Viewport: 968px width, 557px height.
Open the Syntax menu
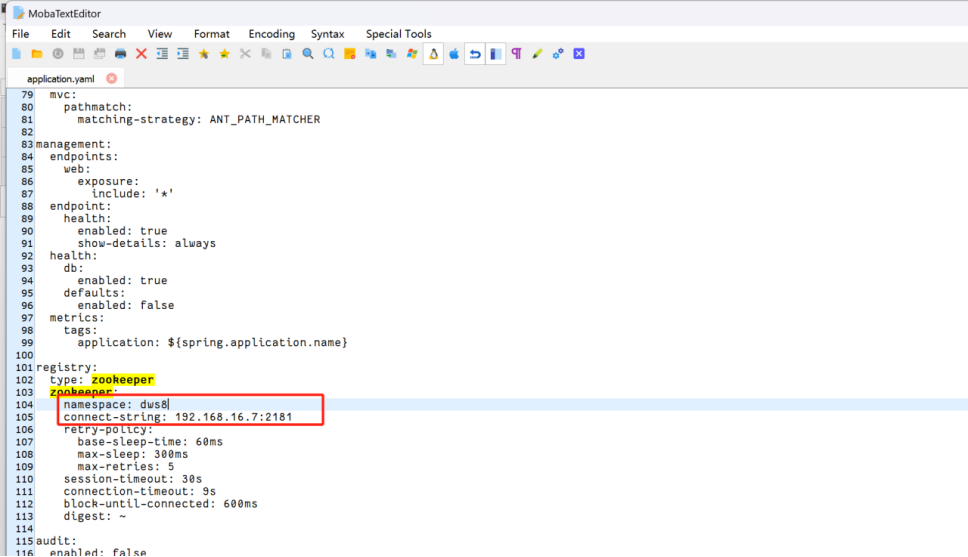point(327,34)
